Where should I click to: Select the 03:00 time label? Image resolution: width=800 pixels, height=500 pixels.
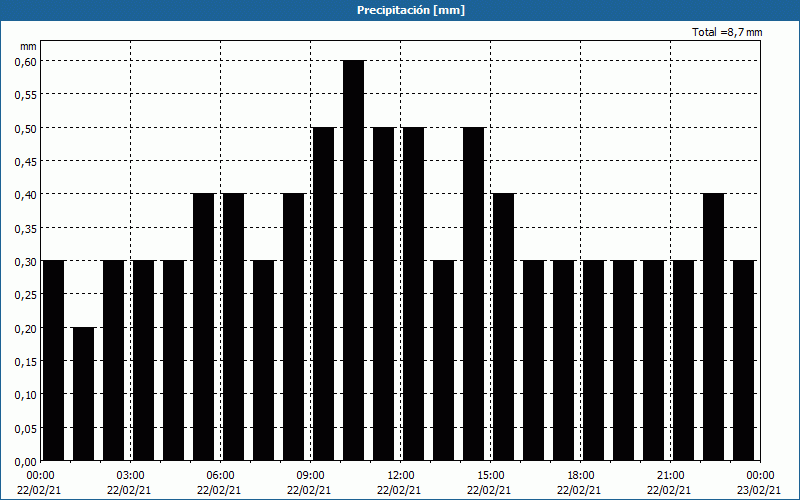point(131,476)
